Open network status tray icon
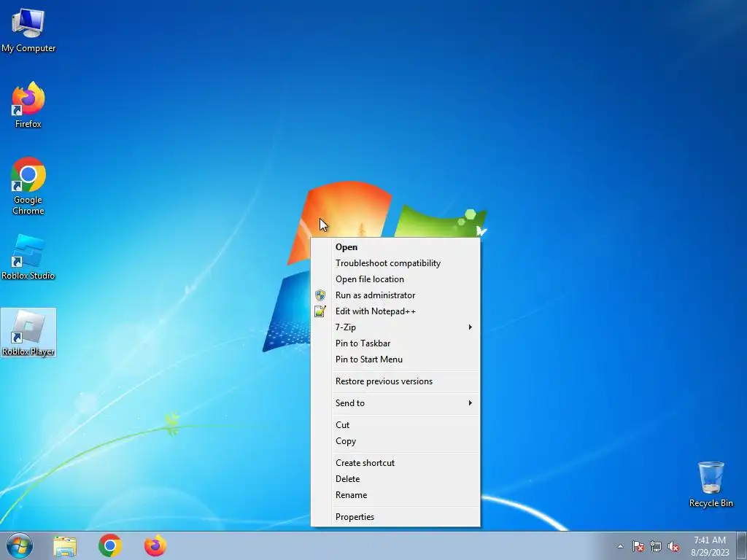747x560 pixels. 656,546
